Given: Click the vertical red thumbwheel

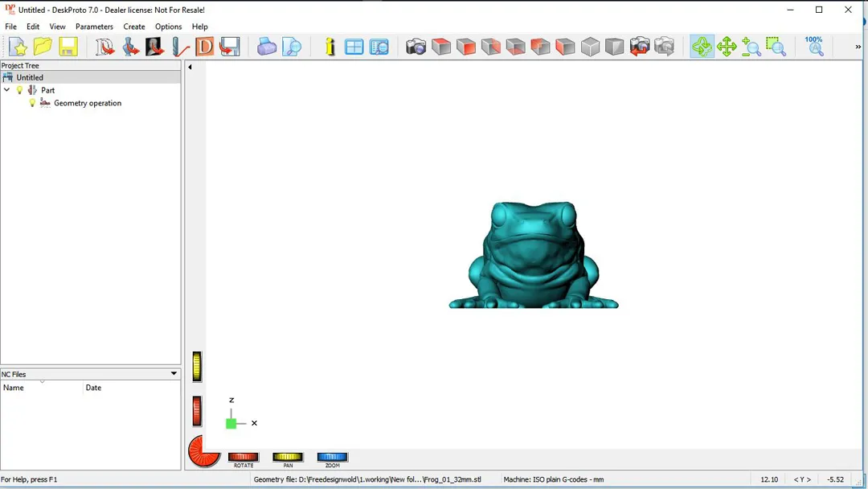Looking at the screenshot, I should point(197,411).
